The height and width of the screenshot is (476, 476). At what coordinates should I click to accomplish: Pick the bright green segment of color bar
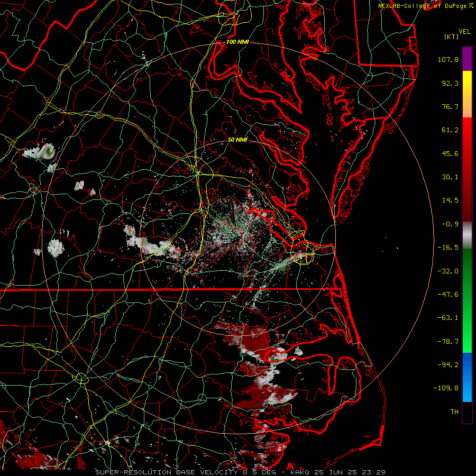click(467, 337)
